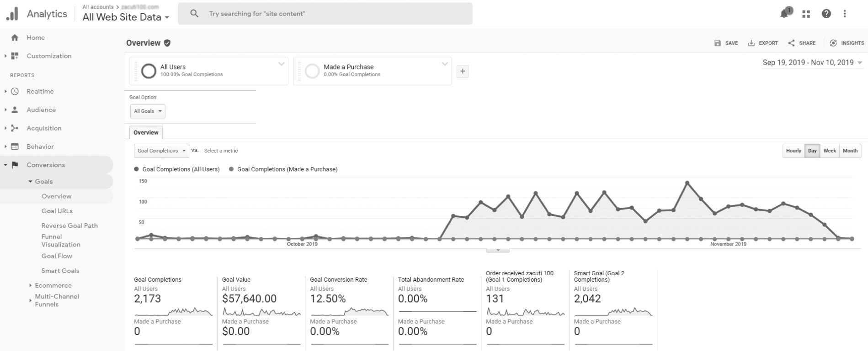The height and width of the screenshot is (351, 868).
Task: Click the Export button
Action: point(762,43)
